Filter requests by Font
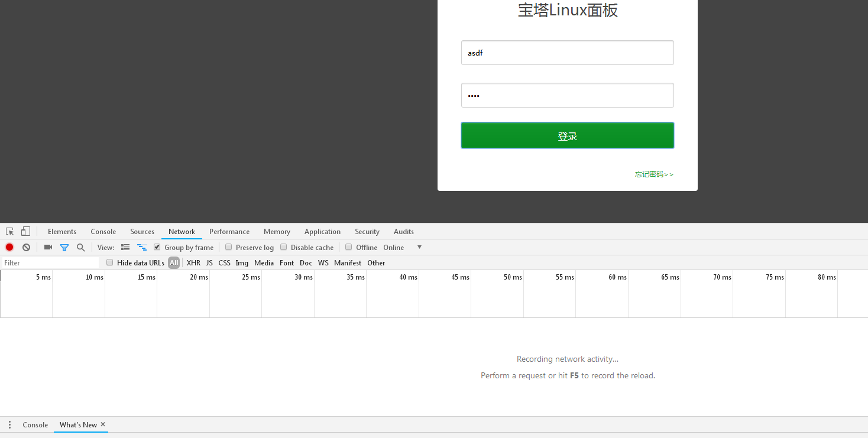The image size is (868, 438). (x=287, y=263)
